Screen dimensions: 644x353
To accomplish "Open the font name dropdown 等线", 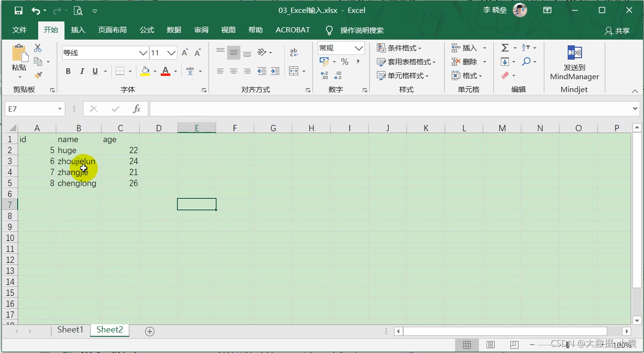I will click(143, 53).
